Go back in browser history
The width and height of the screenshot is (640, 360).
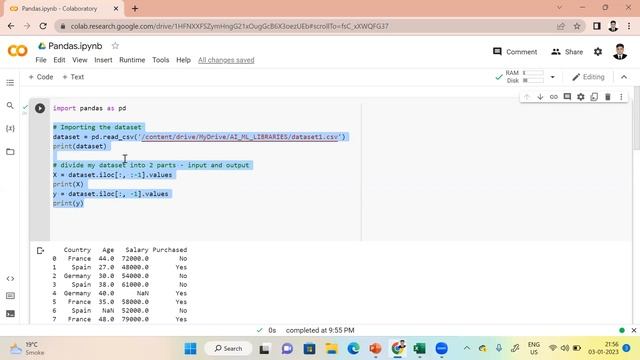click(11, 26)
